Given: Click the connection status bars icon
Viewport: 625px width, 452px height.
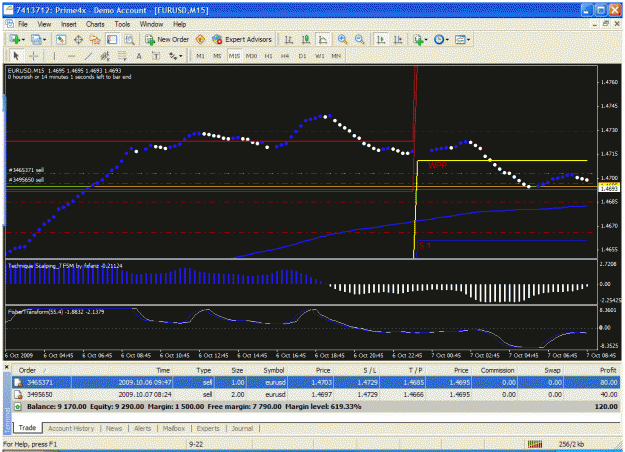Looking at the screenshot, I should click(x=535, y=444).
